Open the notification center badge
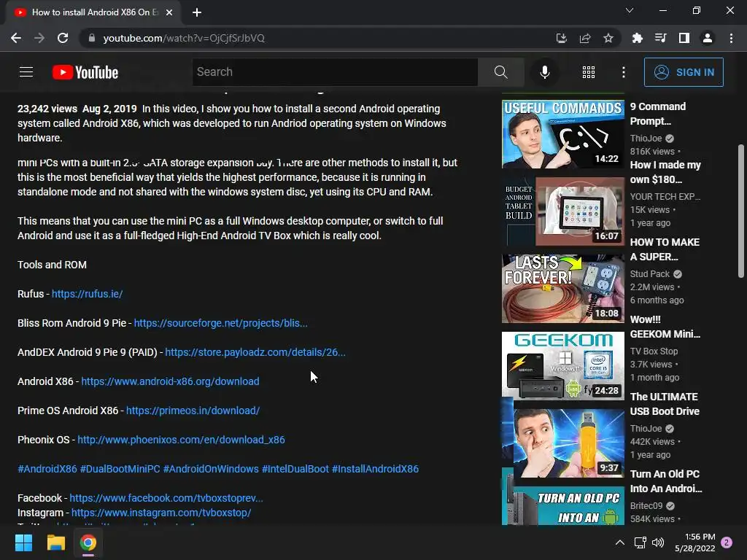Screen dimensions: 747x560 pyautogui.click(x=727, y=542)
